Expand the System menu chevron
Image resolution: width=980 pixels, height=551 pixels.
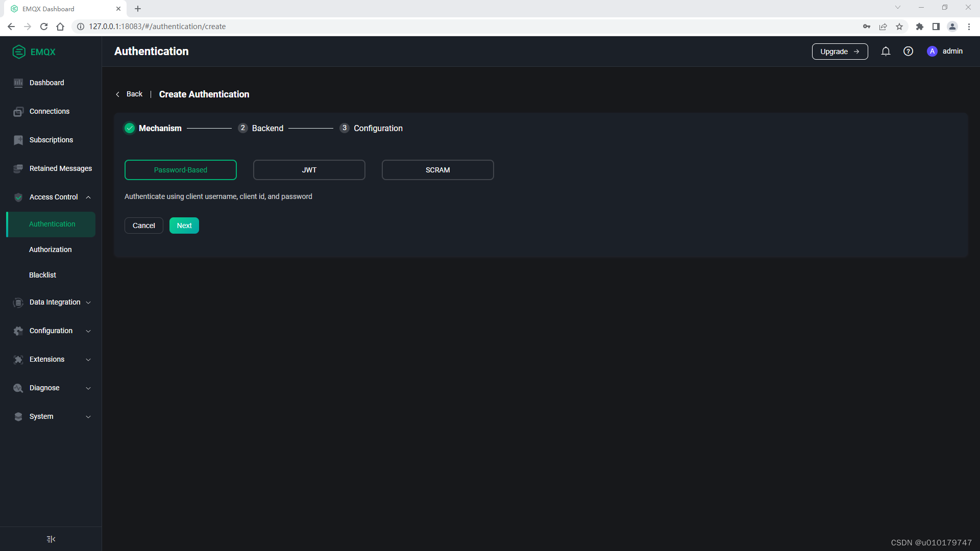pyautogui.click(x=88, y=417)
